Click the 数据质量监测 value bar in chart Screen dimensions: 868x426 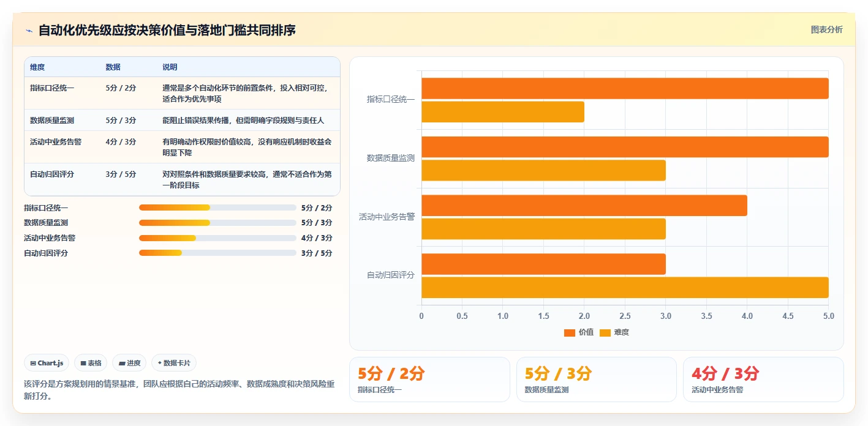(625, 147)
